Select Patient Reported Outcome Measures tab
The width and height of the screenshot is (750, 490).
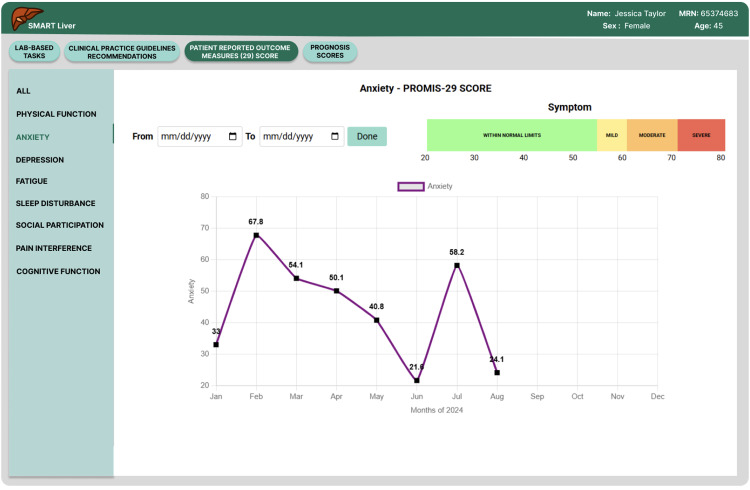(241, 52)
